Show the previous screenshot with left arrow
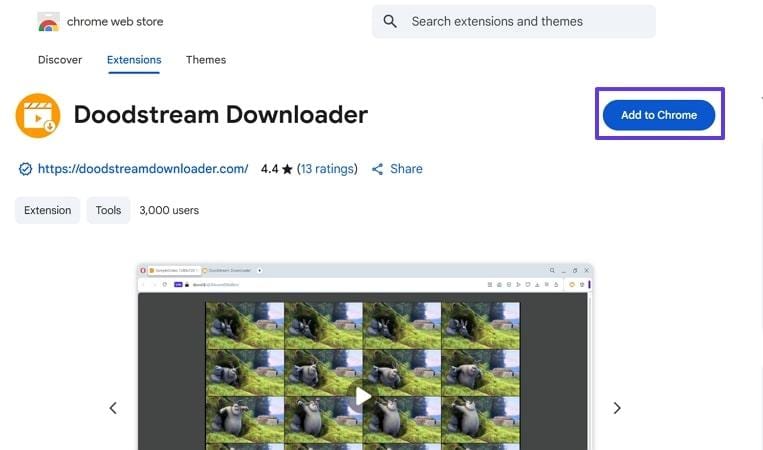This screenshot has width=763, height=450. pos(113,408)
